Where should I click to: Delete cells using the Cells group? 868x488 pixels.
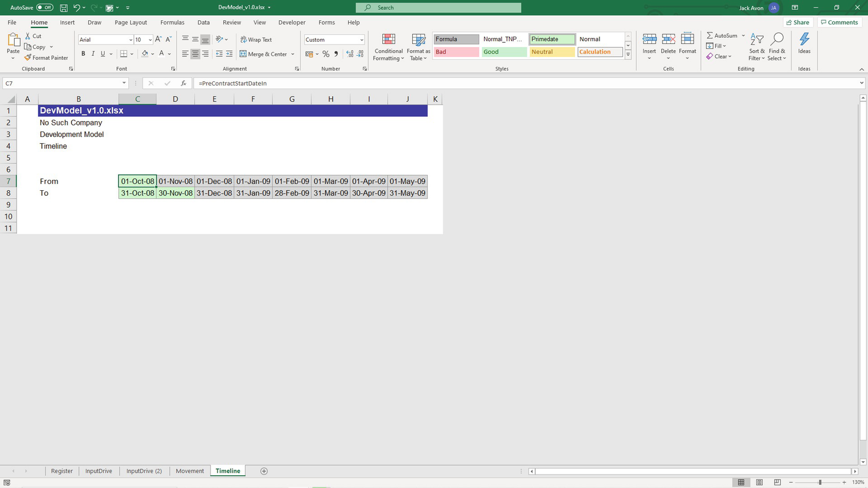point(668,46)
